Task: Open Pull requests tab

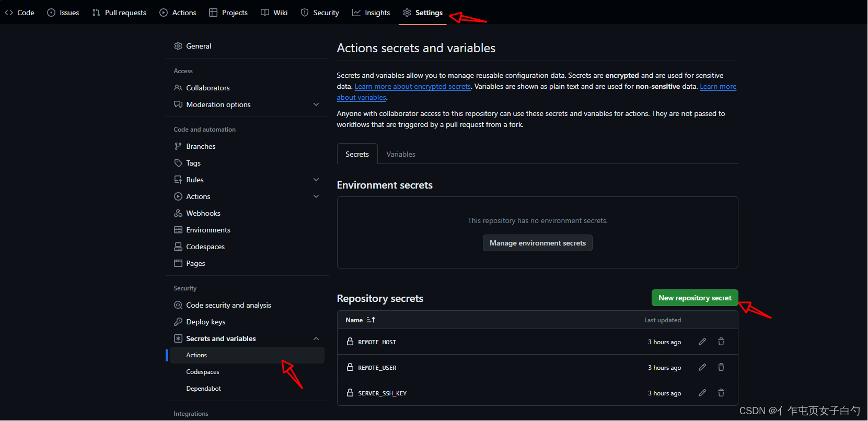Action: click(119, 13)
